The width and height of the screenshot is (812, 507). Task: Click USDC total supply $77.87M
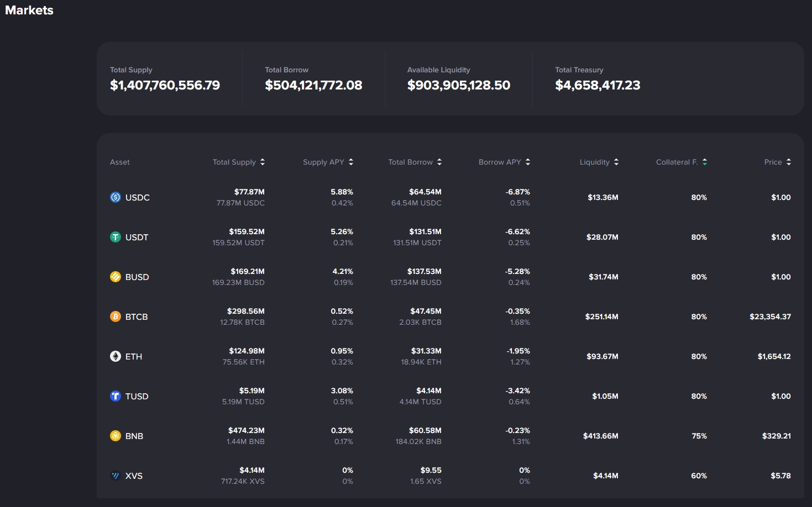pyautogui.click(x=249, y=192)
